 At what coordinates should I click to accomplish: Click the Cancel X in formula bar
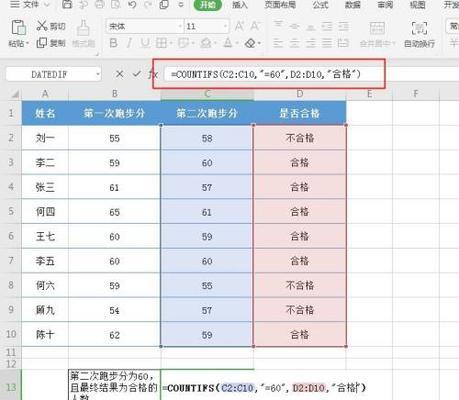pyautogui.click(x=119, y=74)
